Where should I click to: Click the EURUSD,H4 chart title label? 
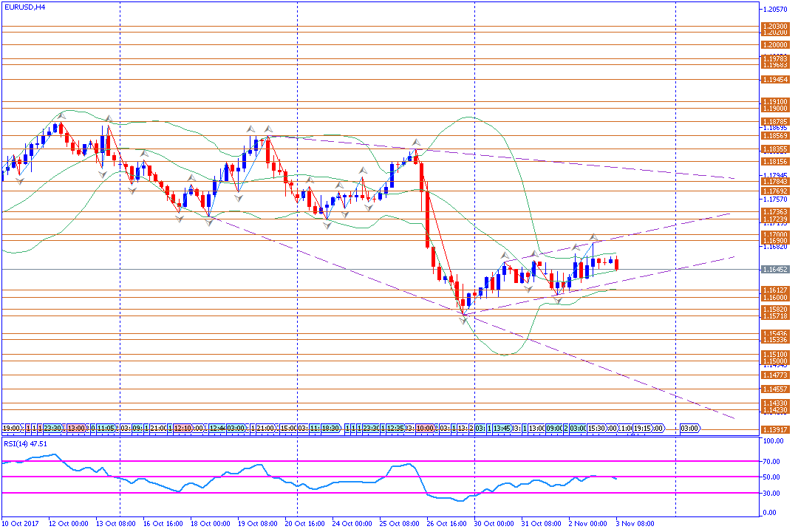pyautogui.click(x=24, y=7)
